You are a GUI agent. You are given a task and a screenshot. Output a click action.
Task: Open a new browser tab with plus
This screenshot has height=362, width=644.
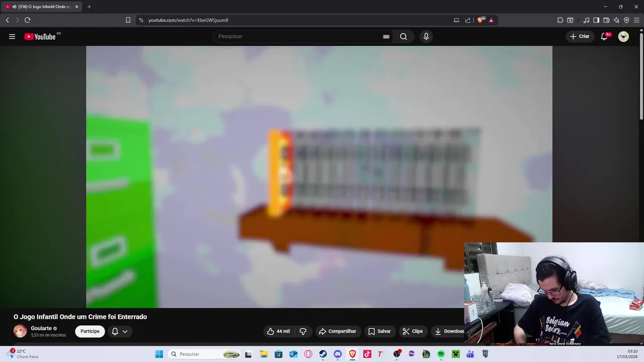coord(89,7)
